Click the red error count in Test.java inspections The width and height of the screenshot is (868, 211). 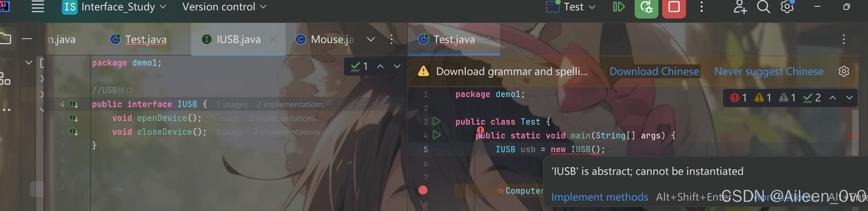739,98
